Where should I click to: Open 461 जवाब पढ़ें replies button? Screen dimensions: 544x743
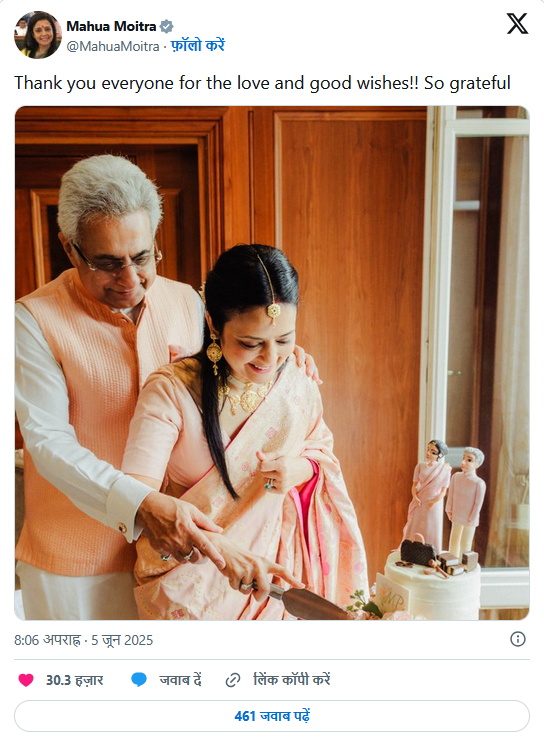click(x=272, y=716)
